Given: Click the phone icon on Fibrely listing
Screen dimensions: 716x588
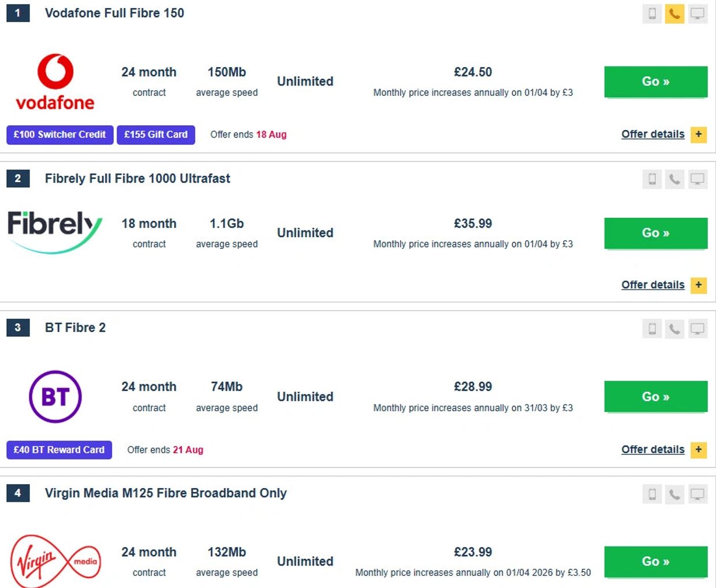Looking at the screenshot, I should [674, 180].
